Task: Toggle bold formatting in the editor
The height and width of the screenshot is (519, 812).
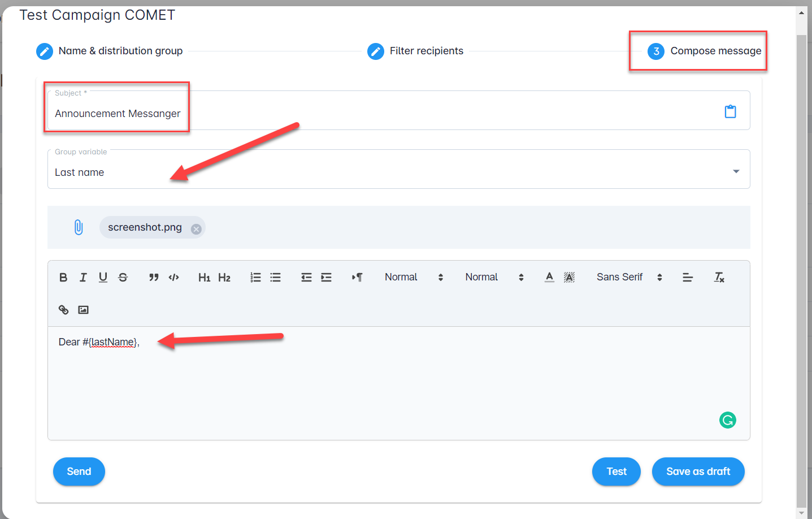Action: pos(63,277)
